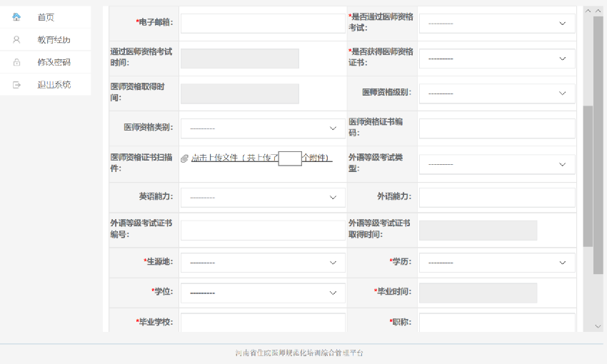Select 修改密码 in sidebar

pyautogui.click(x=46, y=62)
